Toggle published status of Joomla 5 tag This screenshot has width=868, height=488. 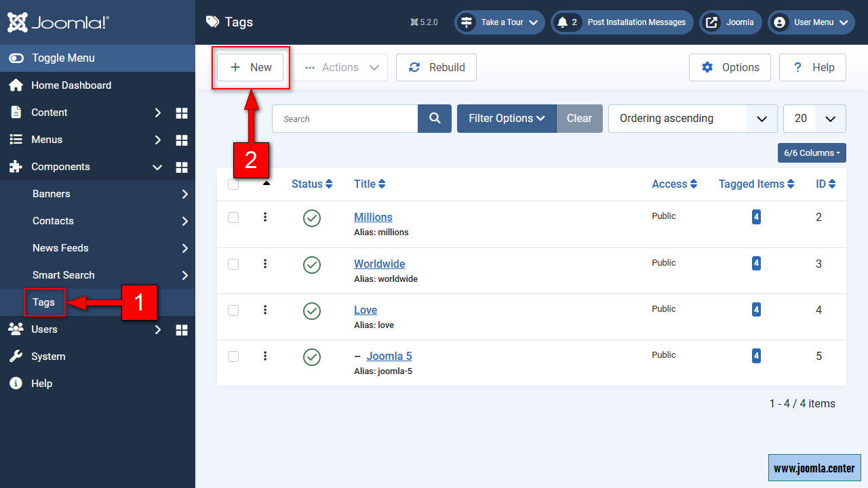[x=312, y=357]
